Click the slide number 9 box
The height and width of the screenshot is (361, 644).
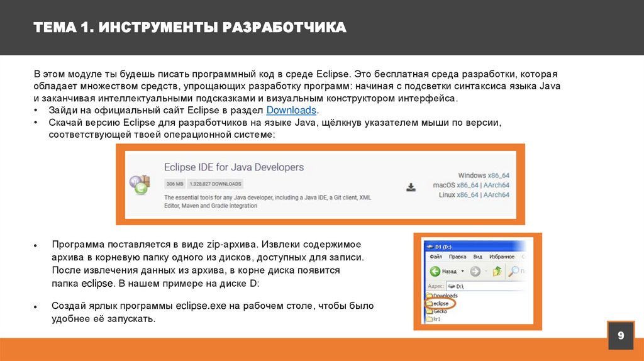[x=621, y=336]
